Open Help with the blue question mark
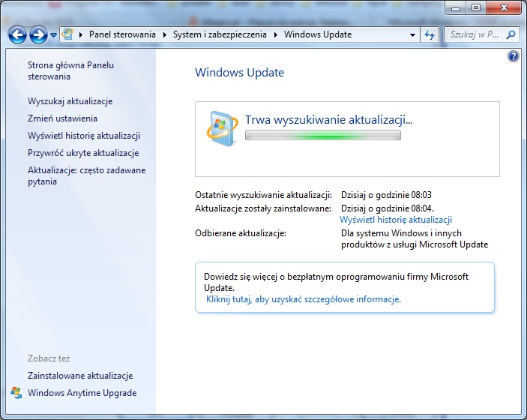527x420 pixels. pos(514,56)
